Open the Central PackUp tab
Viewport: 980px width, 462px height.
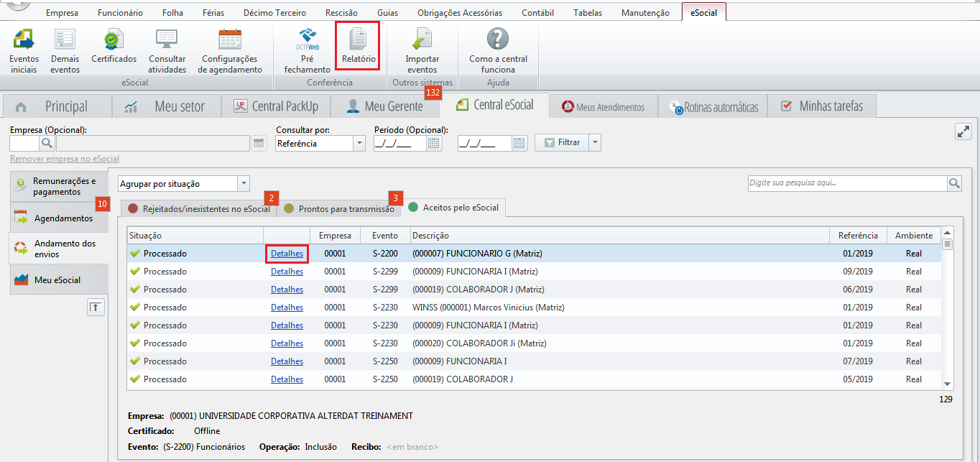275,106
